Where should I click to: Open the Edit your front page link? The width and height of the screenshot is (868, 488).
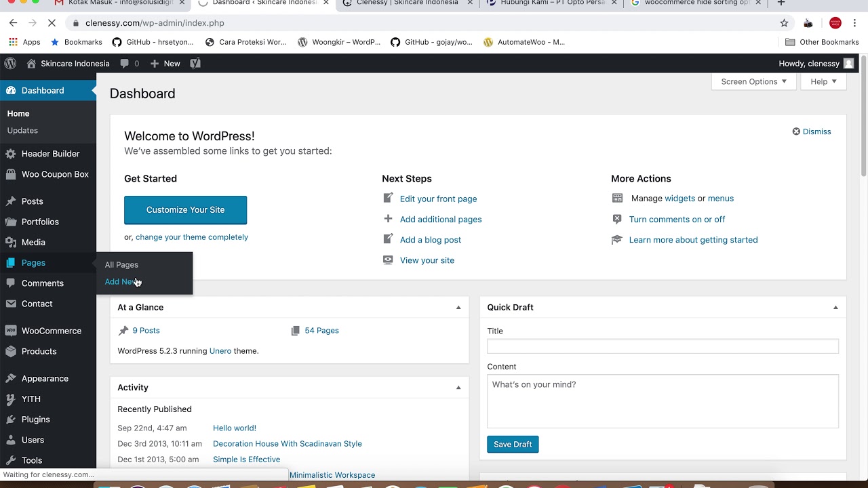click(x=438, y=199)
